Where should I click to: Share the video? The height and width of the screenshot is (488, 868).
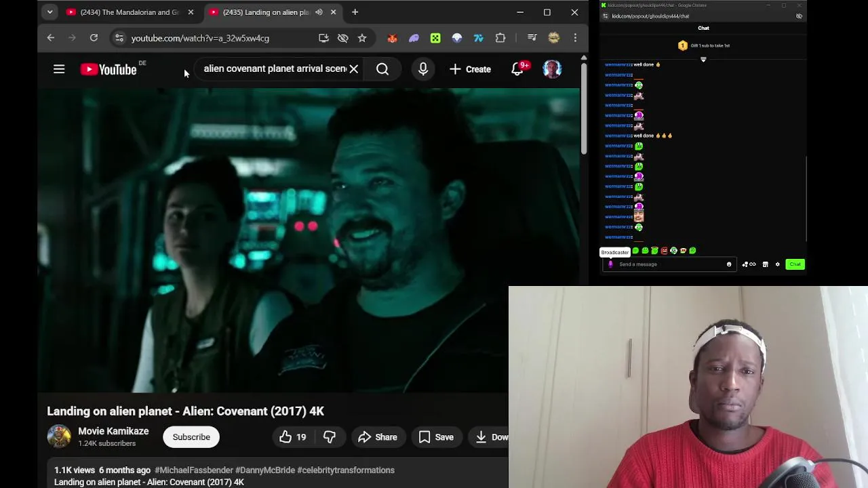pos(378,437)
